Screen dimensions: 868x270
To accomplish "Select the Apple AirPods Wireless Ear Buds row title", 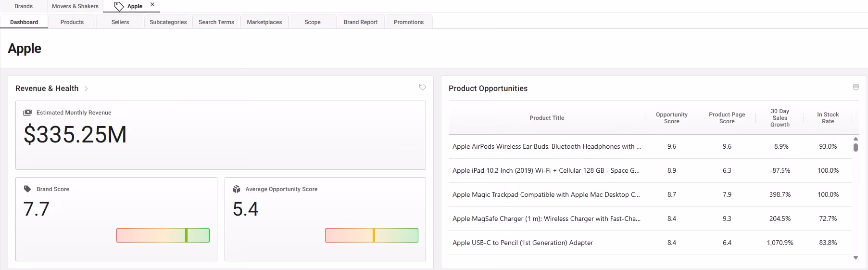I will (x=547, y=146).
